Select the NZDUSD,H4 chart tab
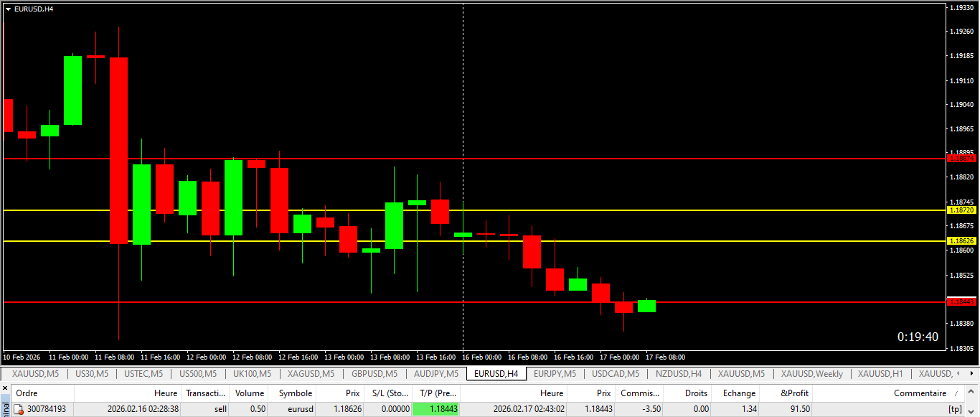The image size is (980, 417). (679, 374)
